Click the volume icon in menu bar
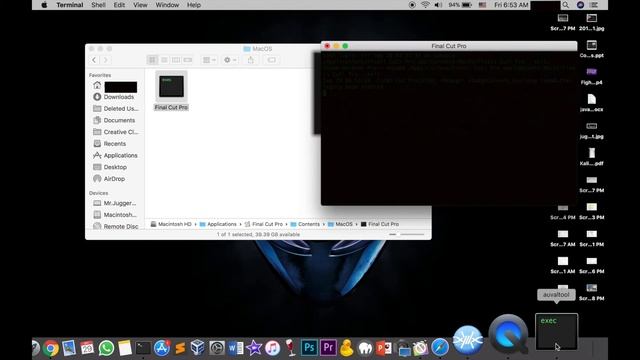Viewport: 640px width, 360px height. [x=438, y=5]
